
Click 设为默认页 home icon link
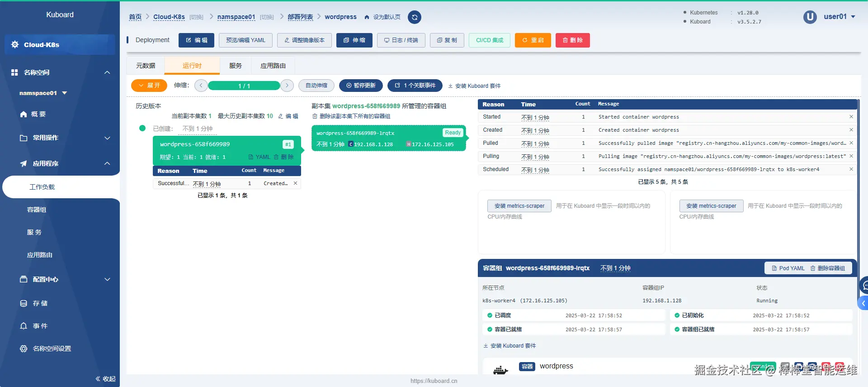tap(382, 17)
